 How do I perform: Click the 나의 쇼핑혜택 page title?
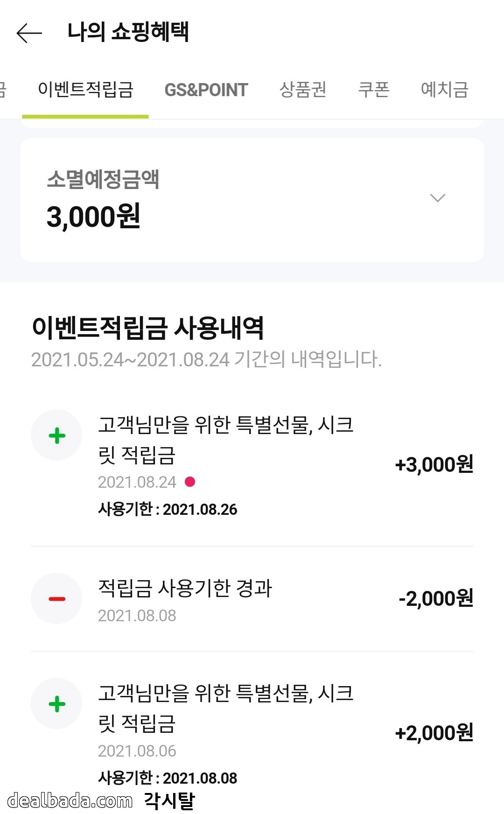click(x=128, y=33)
